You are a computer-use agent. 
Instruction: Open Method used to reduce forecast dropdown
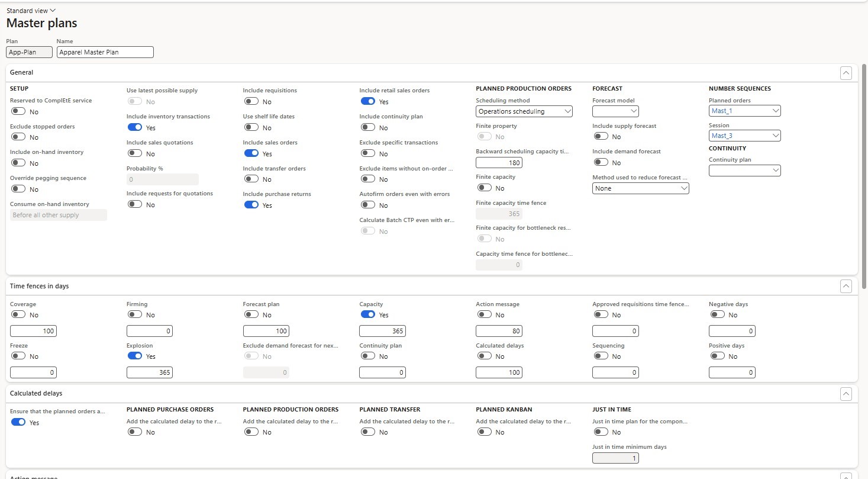pyautogui.click(x=640, y=188)
